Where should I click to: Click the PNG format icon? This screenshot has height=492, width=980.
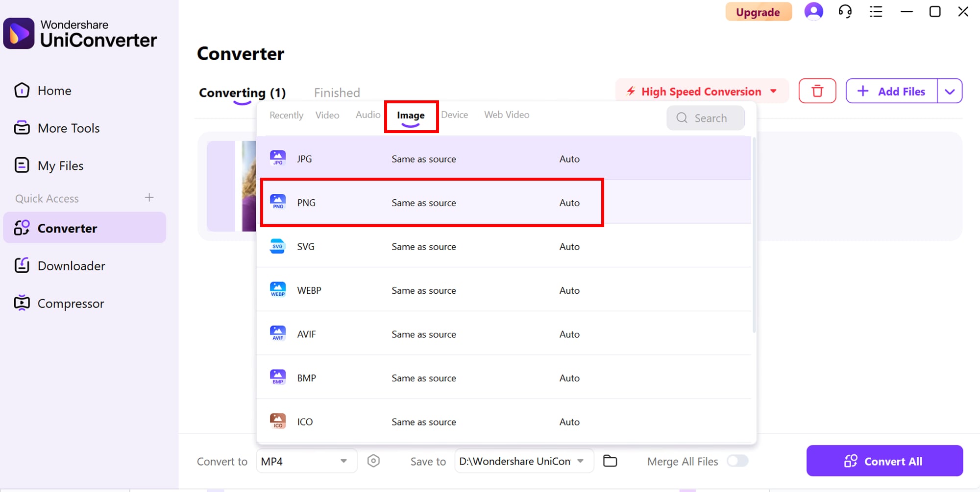[278, 202]
